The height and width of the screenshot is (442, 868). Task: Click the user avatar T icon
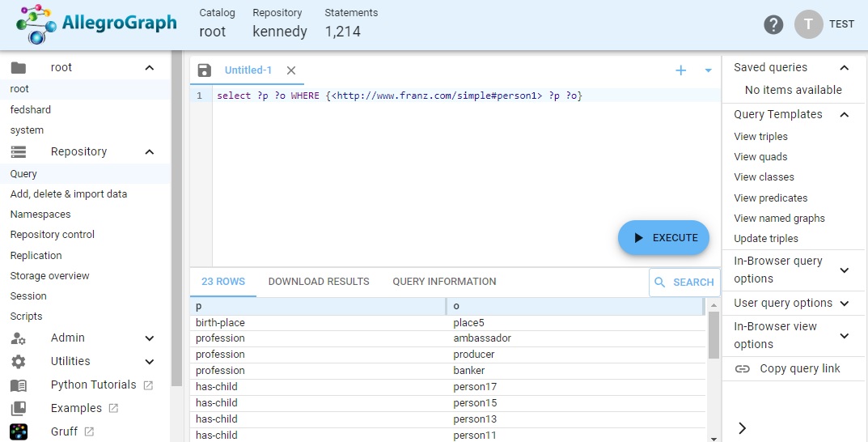(808, 24)
